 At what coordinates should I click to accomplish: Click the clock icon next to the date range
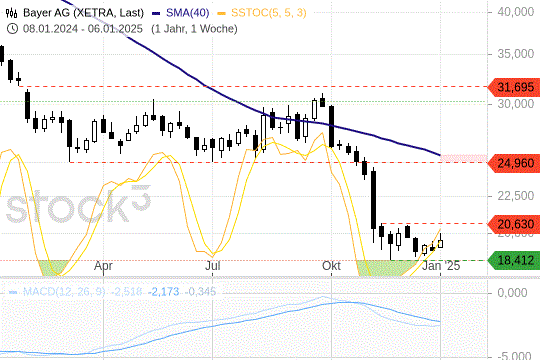tap(12, 29)
